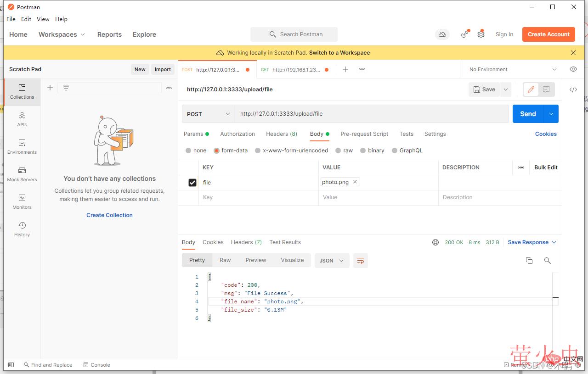Image resolution: width=588 pixels, height=374 pixels.
Task: Click the environment quick look eye icon
Action: coord(573,69)
